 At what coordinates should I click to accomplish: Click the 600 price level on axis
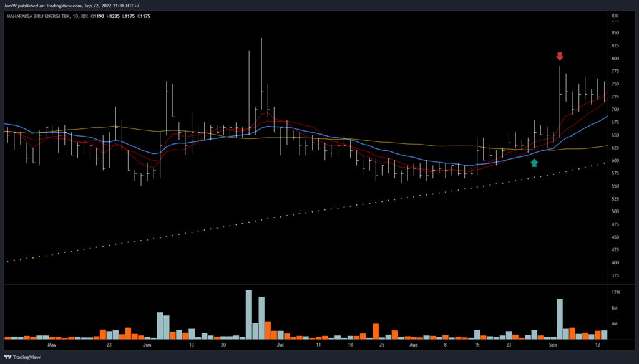pos(615,161)
